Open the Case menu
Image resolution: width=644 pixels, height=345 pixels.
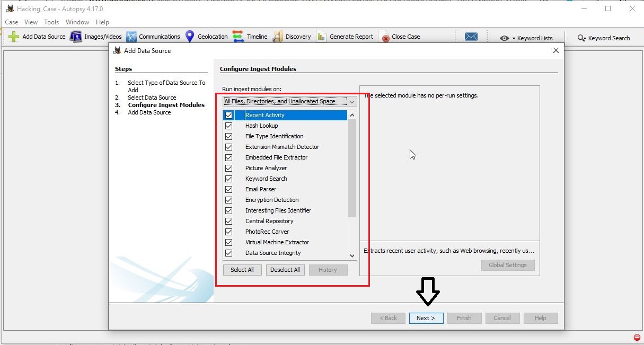click(11, 22)
